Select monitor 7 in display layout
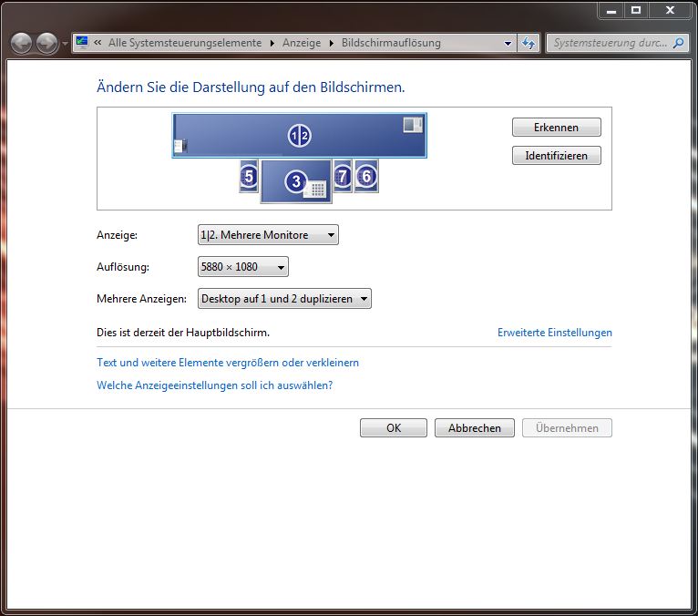This screenshot has width=698, height=616. 343,176
